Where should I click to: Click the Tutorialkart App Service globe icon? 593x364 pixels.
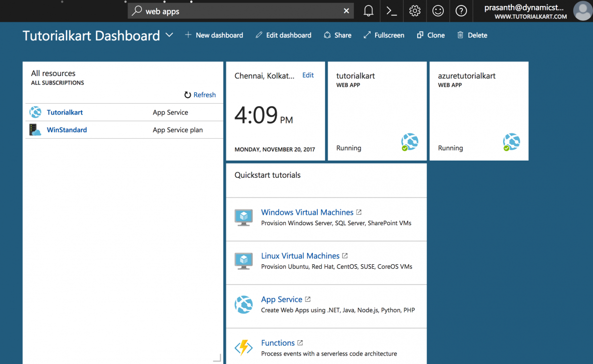click(x=35, y=112)
